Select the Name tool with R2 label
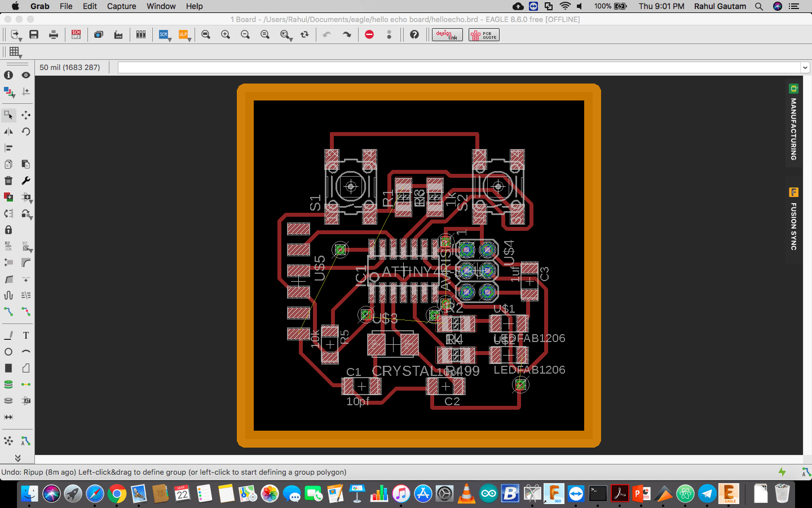The image size is (812, 508). (8, 246)
